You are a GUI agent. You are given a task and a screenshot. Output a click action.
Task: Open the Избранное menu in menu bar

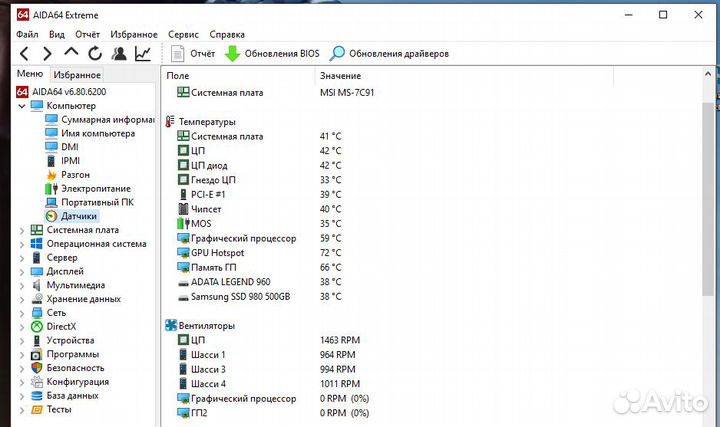pos(134,34)
